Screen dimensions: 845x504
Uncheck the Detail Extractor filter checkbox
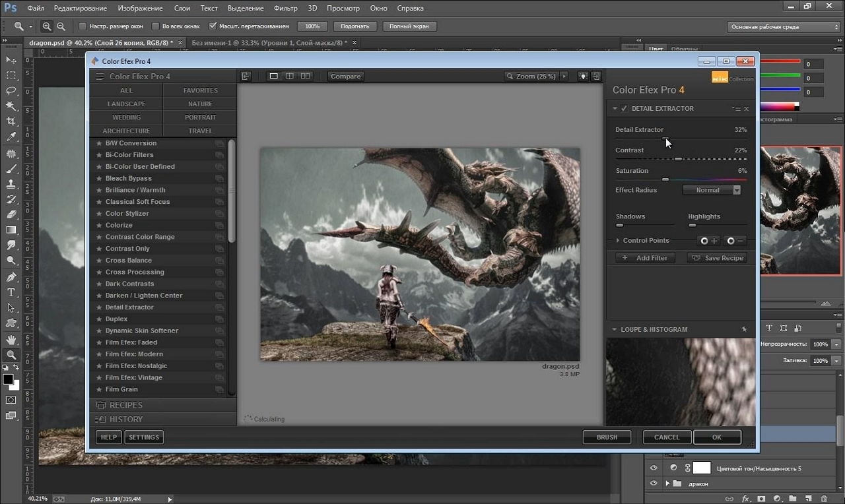[625, 108]
